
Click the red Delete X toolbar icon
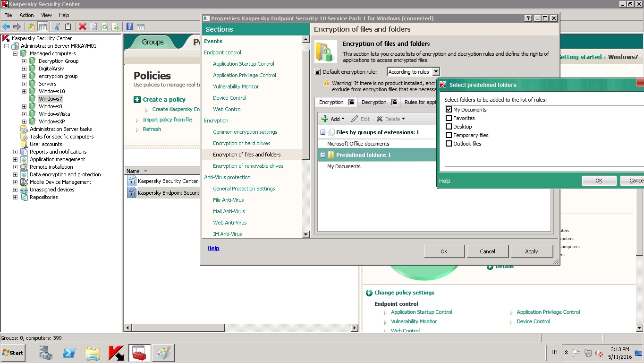pos(82,26)
